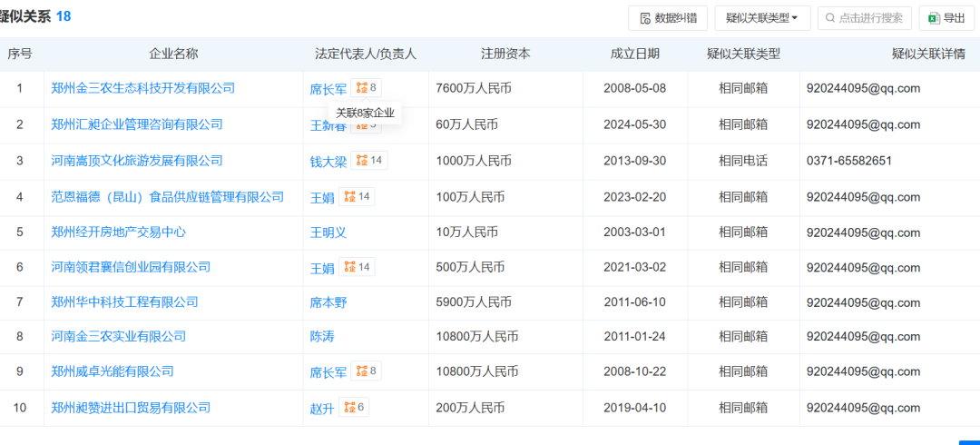
Task: Open company 河南金三农实业有限公司
Action: pos(119,337)
